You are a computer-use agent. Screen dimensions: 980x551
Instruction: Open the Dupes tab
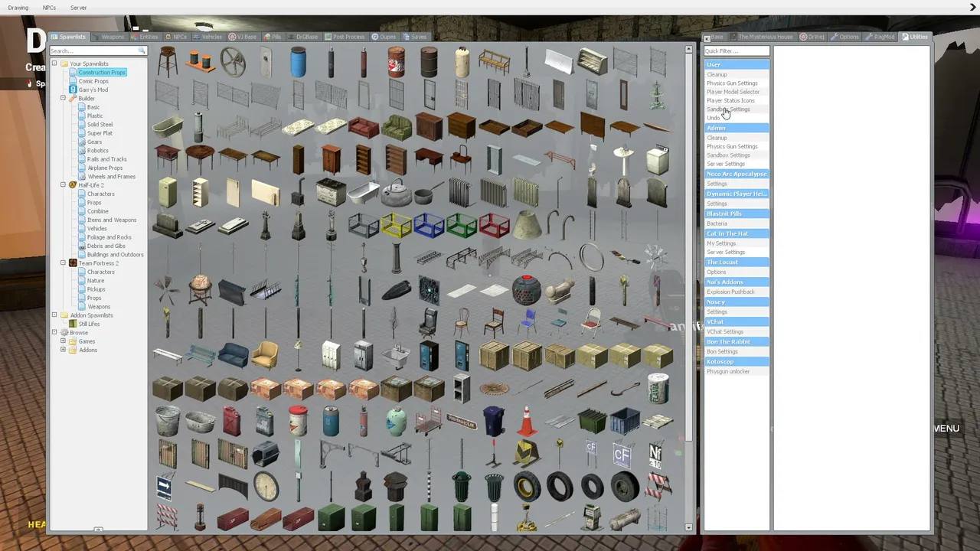[x=384, y=37]
